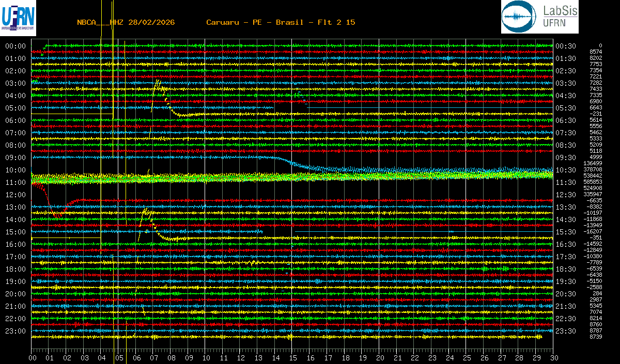Click the -16207 offset value on right
Screen dimensions: 620x364
[x=593, y=231]
